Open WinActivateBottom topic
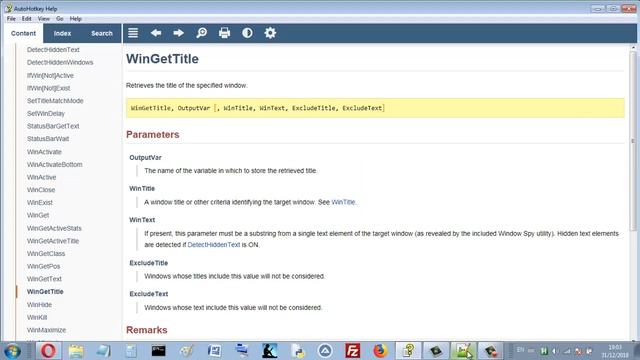This screenshot has width=640, height=360. pyautogui.click(x=54, y=164)
